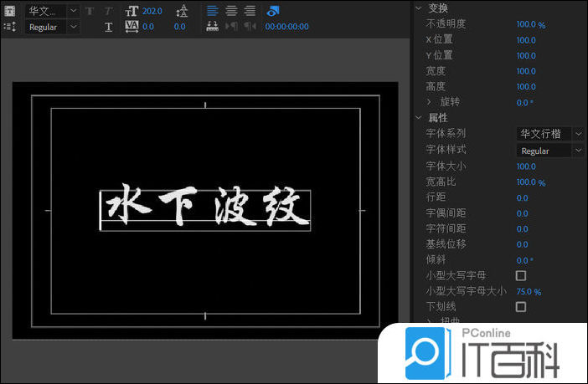Click the kerning VA icon
This screenshot has height=384, width=588.
pos(132,27)
